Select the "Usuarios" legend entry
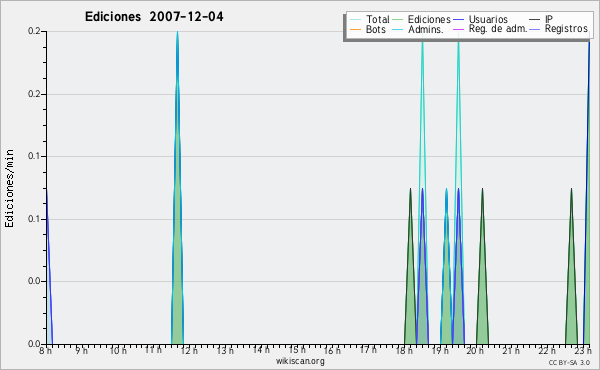The height and width of the screenshot is (370, 600). pyautogui.click(x=480, y=19)
